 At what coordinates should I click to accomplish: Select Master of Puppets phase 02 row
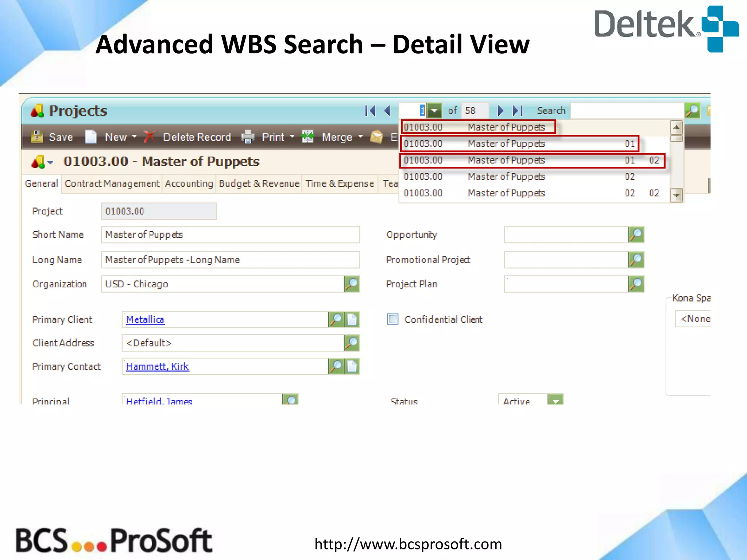tap(534, 177)
